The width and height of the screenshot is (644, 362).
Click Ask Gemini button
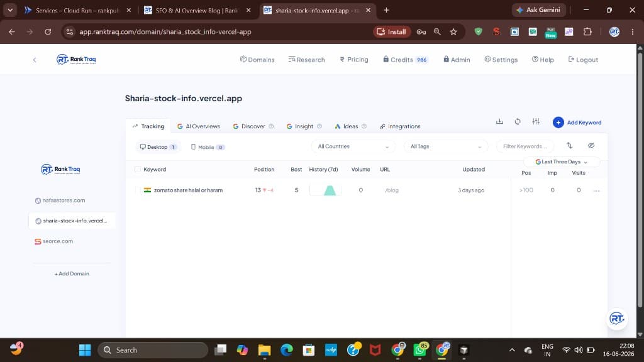(538, 10)
